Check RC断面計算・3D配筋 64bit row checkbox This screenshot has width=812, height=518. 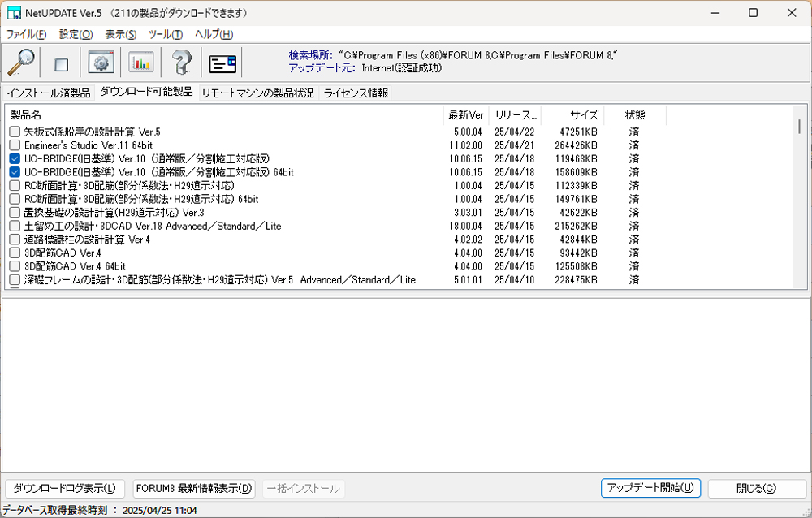point(15,199)
